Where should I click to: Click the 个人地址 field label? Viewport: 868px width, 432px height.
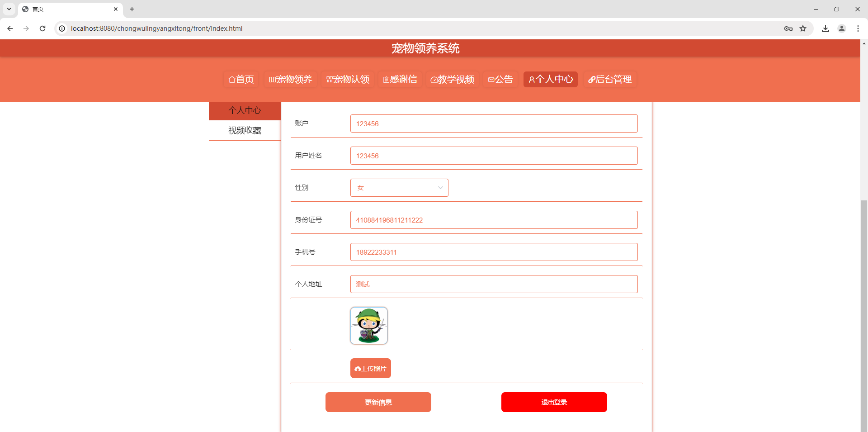pyautogui.click(x=308, y=284)
